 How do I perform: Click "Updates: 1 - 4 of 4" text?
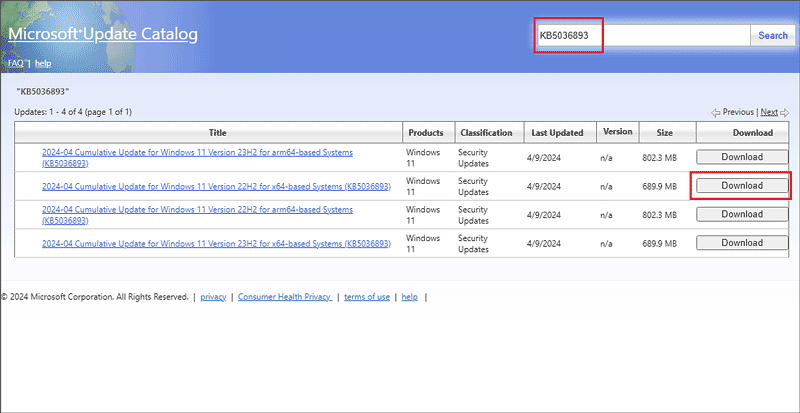click(x=50, y=112)
